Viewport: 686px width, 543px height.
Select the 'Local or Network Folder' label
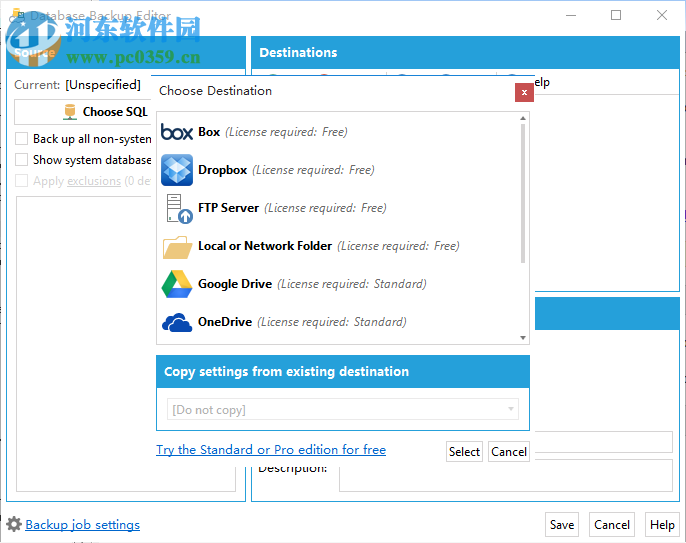[265, 246]
